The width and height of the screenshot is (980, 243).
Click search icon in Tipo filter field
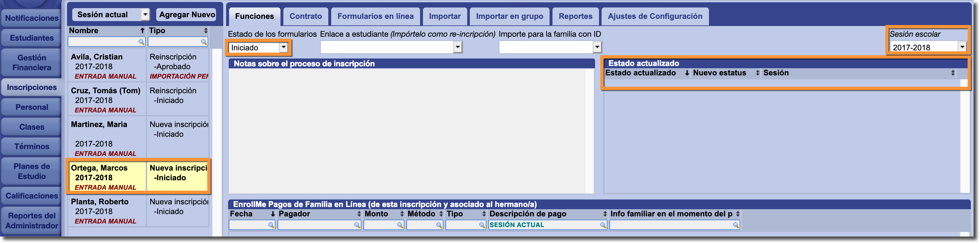pos(204,42)
